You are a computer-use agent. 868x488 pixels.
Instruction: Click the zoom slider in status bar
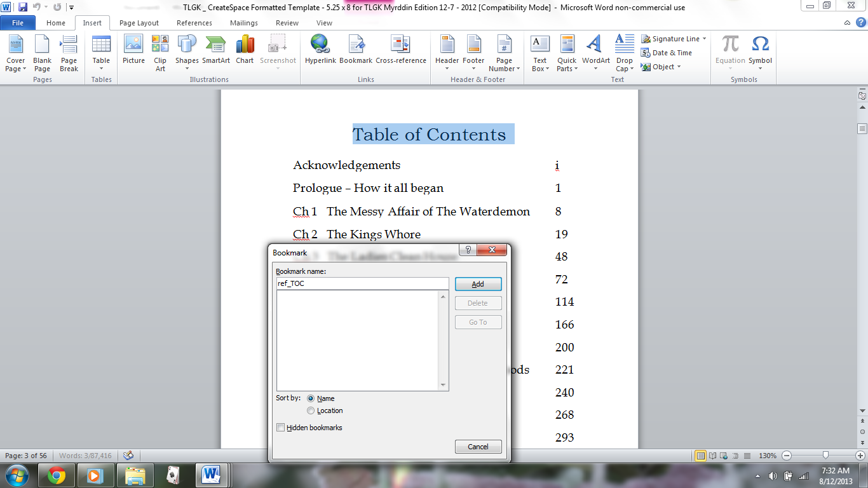(x=825, y=456)
